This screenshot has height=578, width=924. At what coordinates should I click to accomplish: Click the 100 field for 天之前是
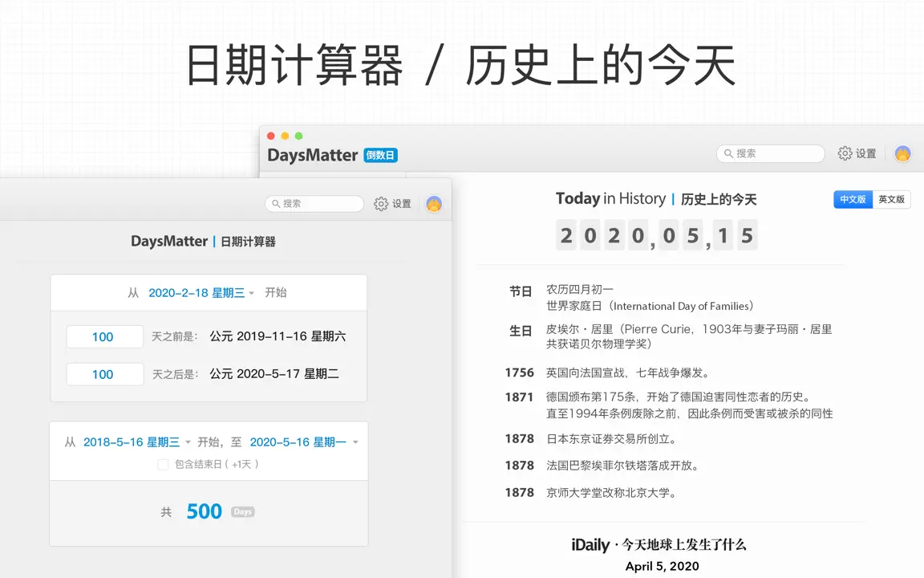click(105, 337)
